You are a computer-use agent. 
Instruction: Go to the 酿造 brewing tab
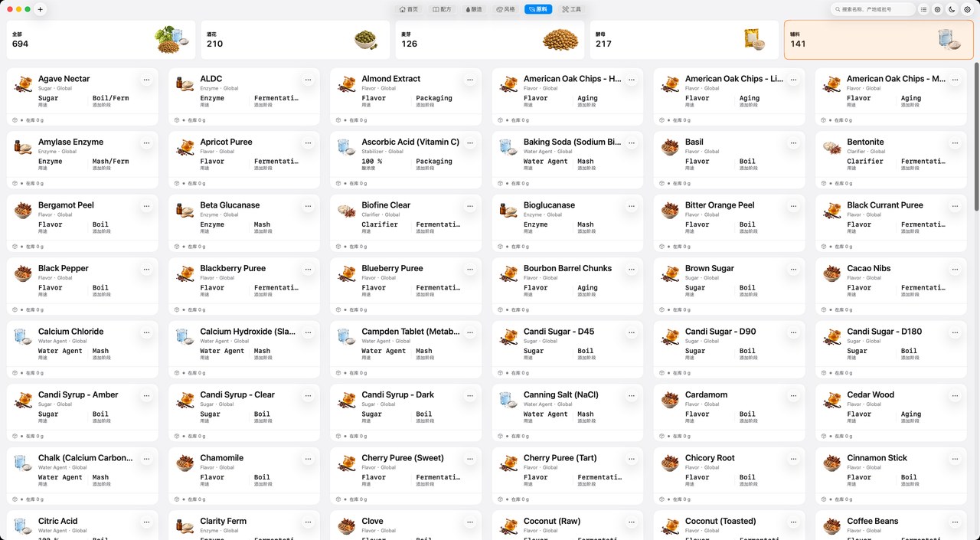coord(474,9)
